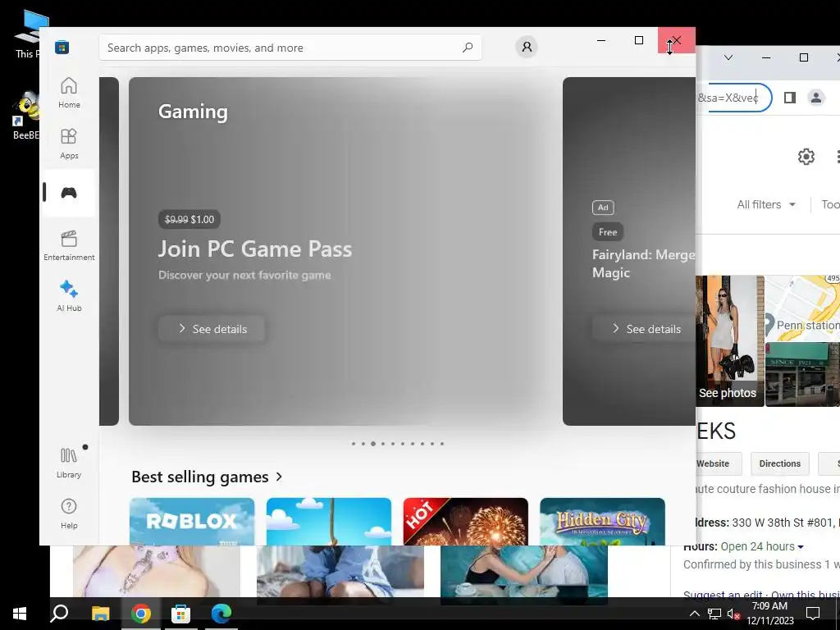Image resolution: width=840 pixels, height=630 pixels.
Task: Open Best selling games list
Action: pyautogui.click(x=207, y=477)
